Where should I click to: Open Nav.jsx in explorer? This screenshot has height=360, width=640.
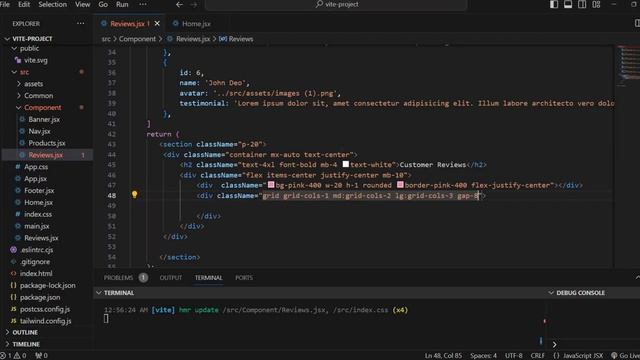pyautogui.click(x=39, y=131)
